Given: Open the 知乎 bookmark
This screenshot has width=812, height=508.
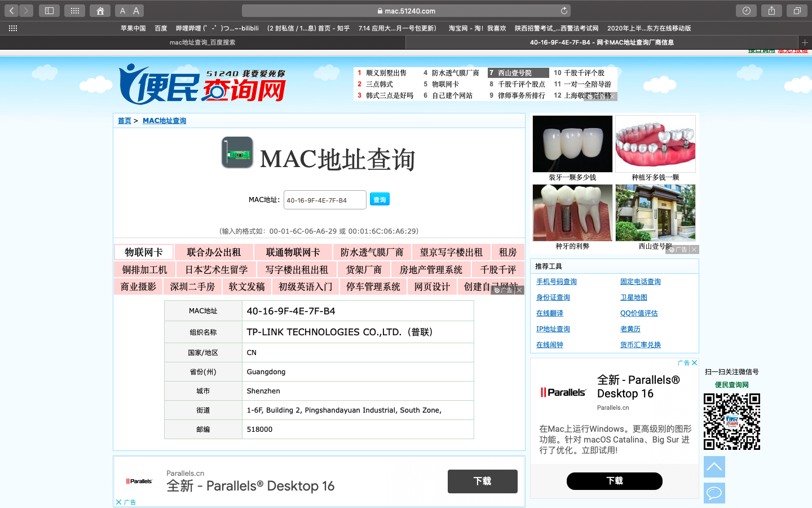Looking at the screenshot, I should [308, 28].
